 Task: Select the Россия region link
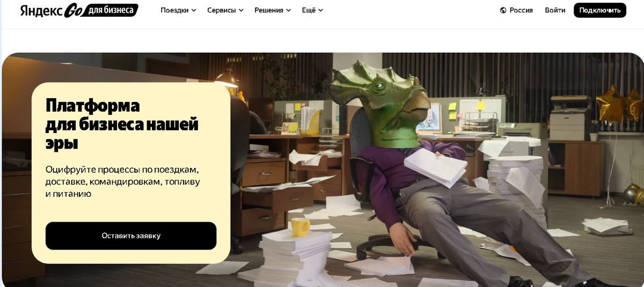pos(521,10)
